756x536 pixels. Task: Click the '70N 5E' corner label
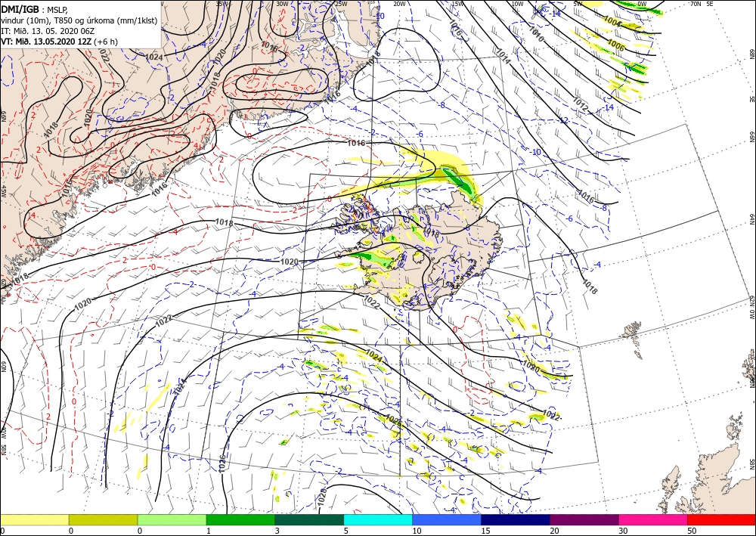click(x=702, y=4)
